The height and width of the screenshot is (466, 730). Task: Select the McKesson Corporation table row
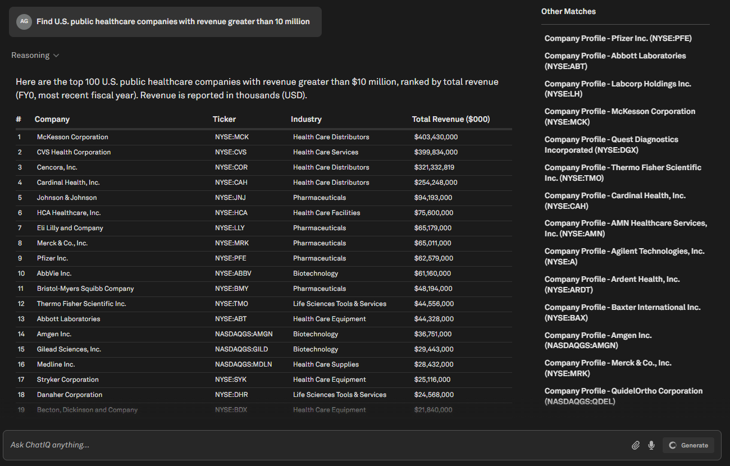(264, 137)
